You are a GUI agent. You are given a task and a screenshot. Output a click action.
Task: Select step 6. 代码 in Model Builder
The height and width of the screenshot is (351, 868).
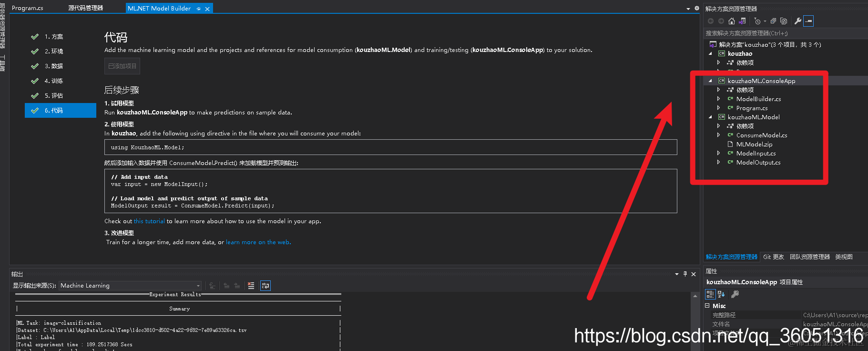click(61, 110)
